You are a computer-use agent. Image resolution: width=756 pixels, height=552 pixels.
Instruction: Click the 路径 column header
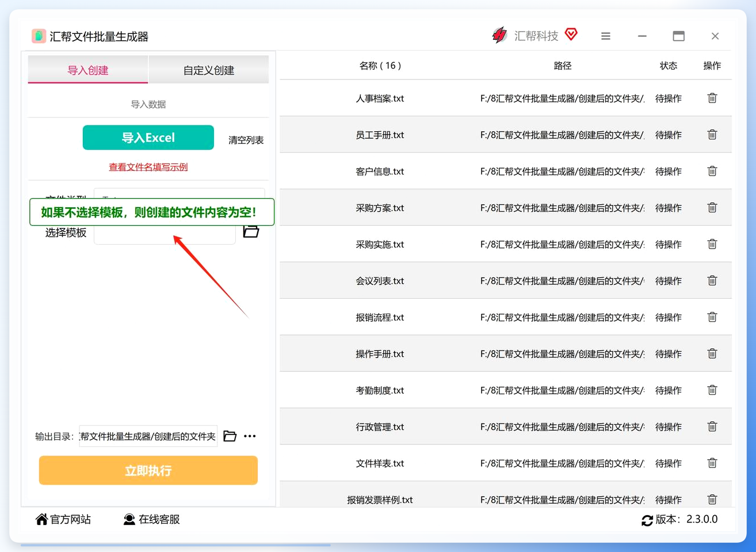click(563, 66)
